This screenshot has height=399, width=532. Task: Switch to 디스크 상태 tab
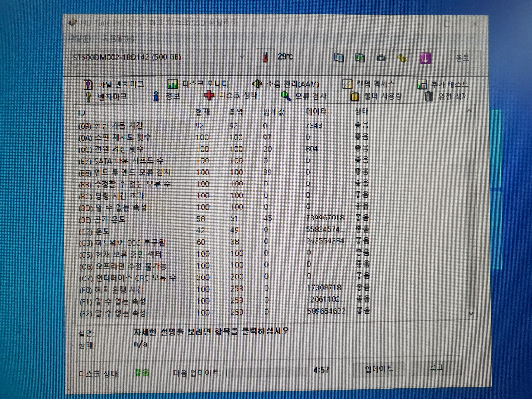click(x=231, y=96)
